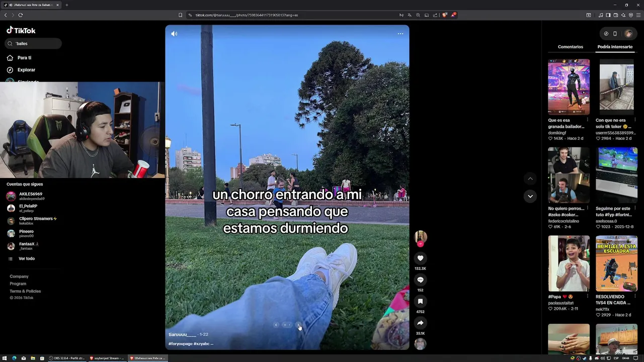Open Brave wallet icon

(615, 15)
